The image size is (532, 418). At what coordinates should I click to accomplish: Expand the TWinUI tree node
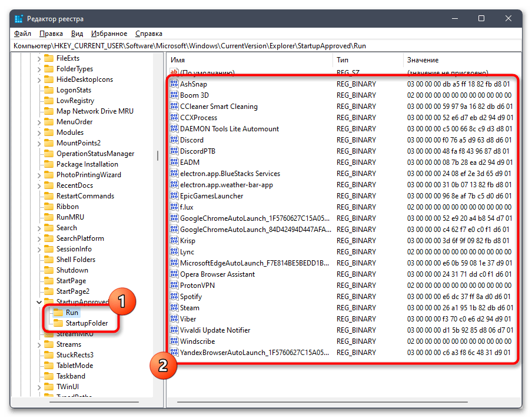[39, 387]
